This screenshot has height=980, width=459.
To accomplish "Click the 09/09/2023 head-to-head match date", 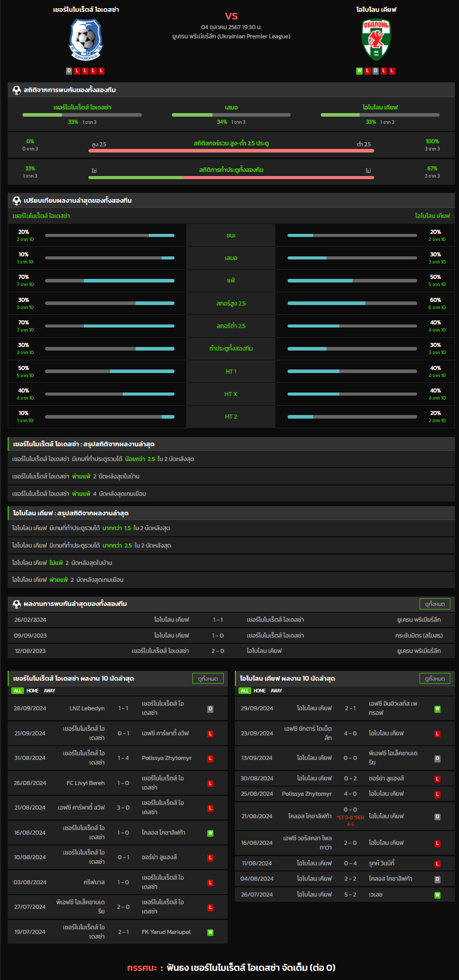I will click(30, 636).
